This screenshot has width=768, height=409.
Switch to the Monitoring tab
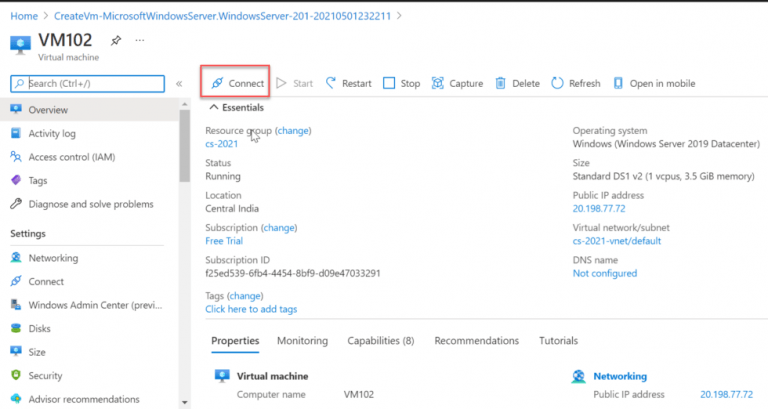click(302, 341)
